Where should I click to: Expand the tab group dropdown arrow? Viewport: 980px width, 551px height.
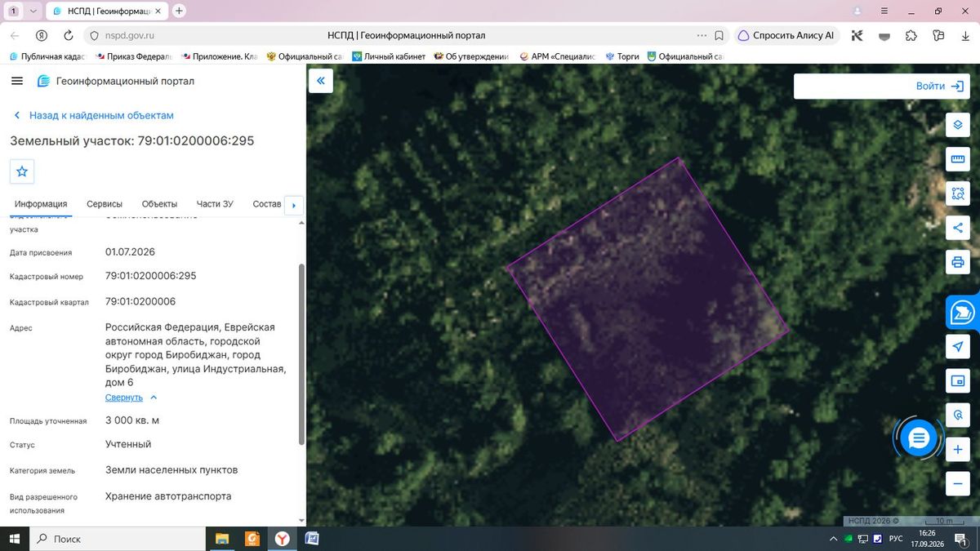coord(32,11)
